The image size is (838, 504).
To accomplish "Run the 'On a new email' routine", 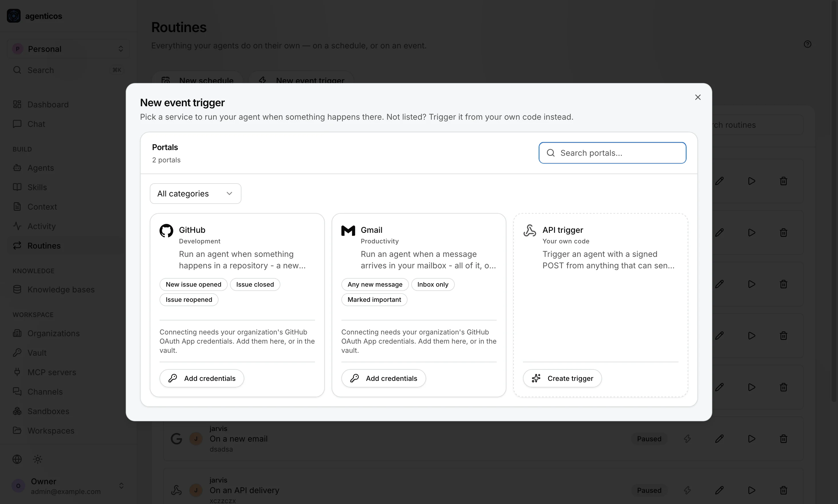I will 752,439.
